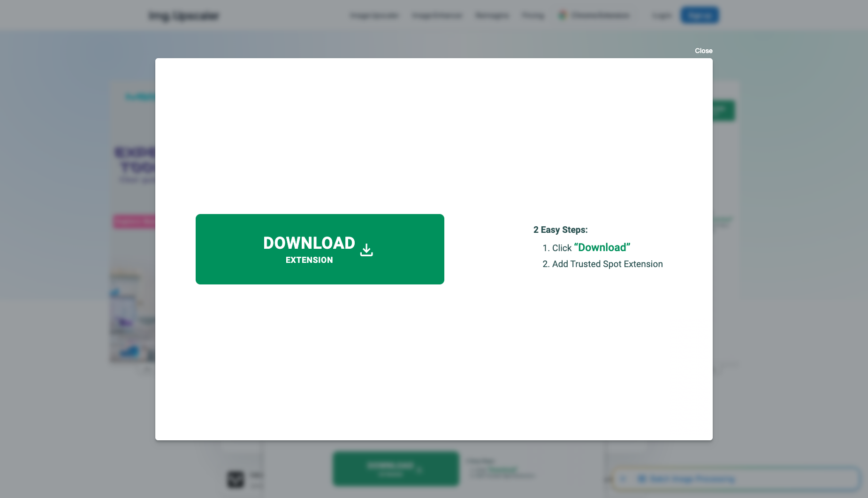Screen dimensions: 868x498
Task: Click the blurred Img.Upscaler logo in the header
Action: click(184, 15)
